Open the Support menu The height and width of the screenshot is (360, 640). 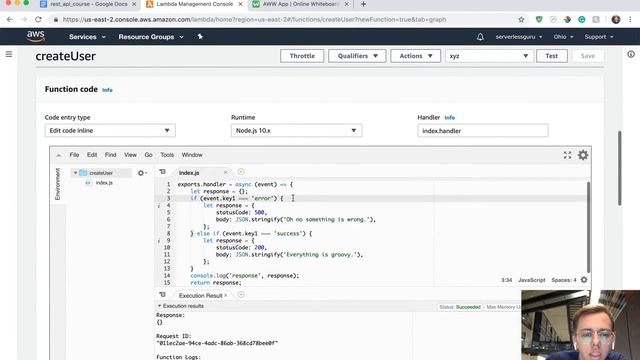pos(599,37)
